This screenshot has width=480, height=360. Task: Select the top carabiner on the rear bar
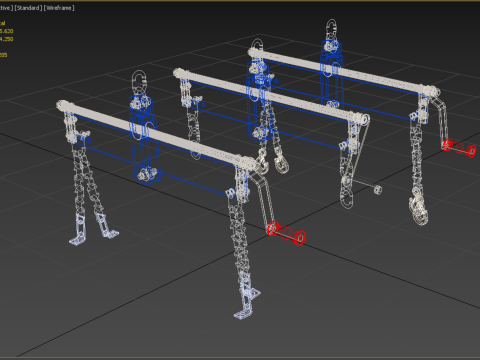click(331, 30)
